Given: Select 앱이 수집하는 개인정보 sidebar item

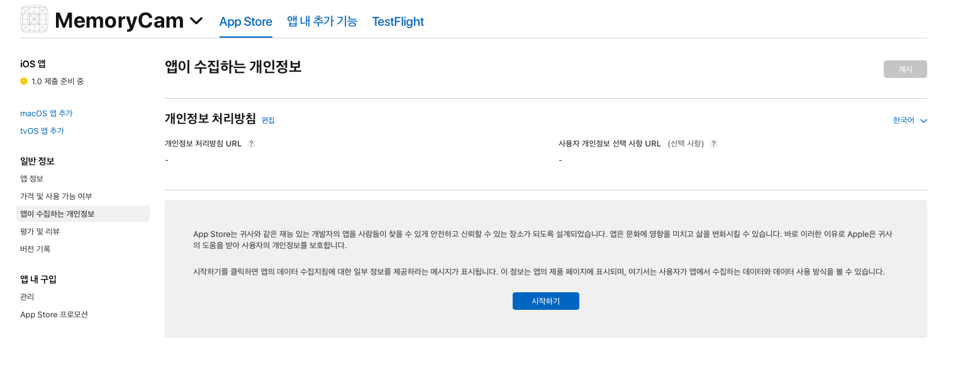Looking at the screenshot, I should [x=83, y=214].
